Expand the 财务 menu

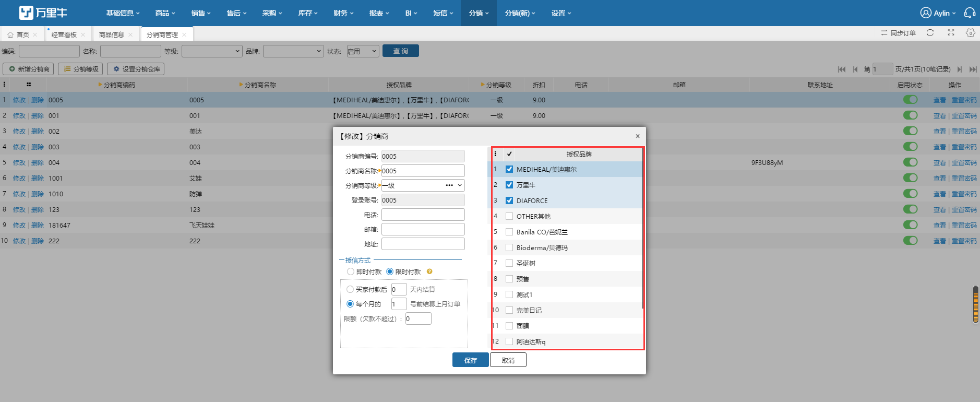tap(343, 13)
